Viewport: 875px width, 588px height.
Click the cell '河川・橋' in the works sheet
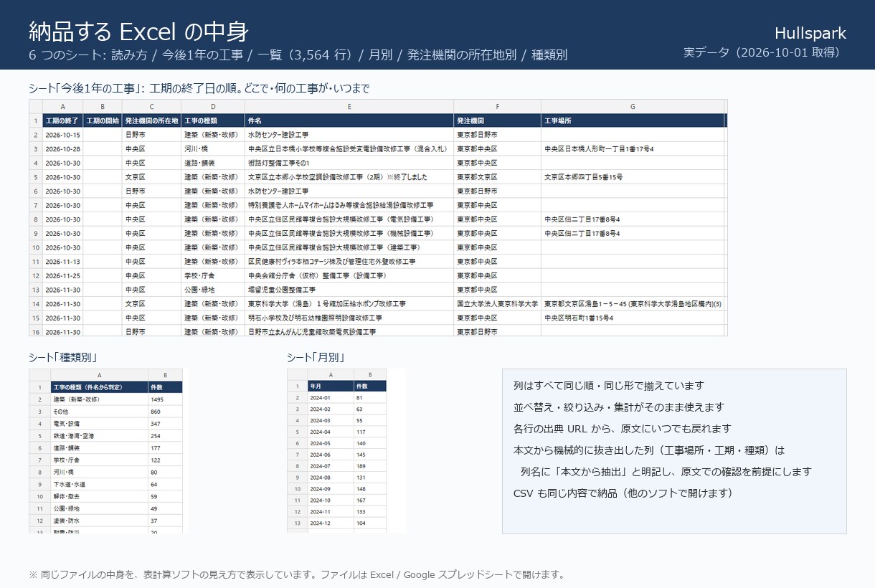(x=213, y=149)
